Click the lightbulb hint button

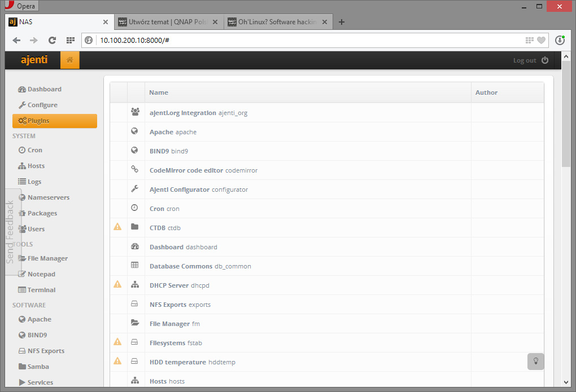pyautogui.click(x=535, y=362)
